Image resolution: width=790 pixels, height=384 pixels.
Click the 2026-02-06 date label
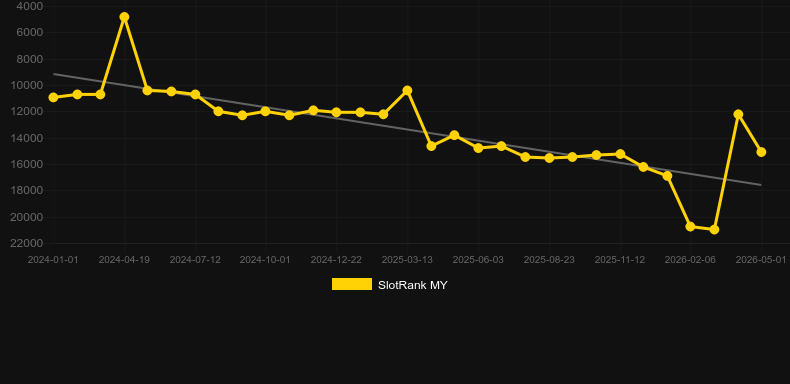[x=690, y=260]
